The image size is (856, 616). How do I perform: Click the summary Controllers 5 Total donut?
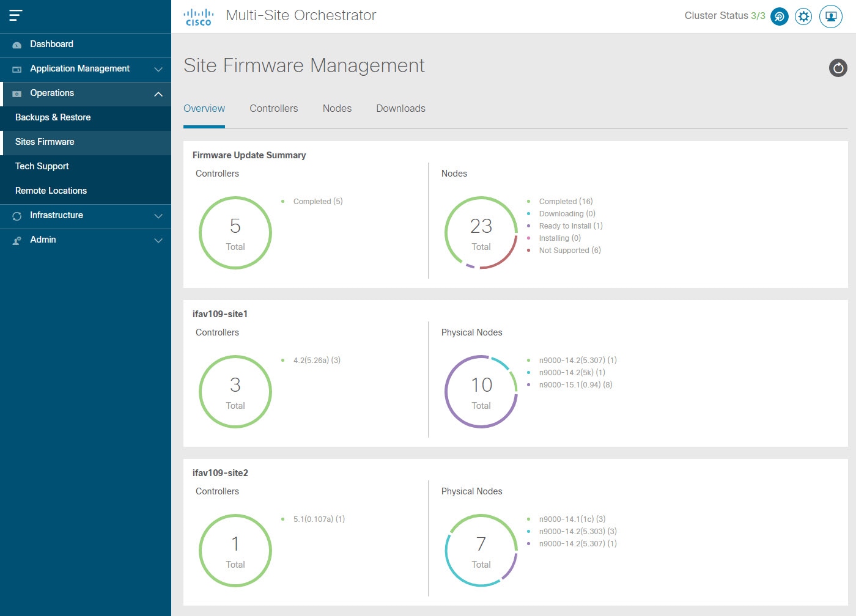[235, 233]
